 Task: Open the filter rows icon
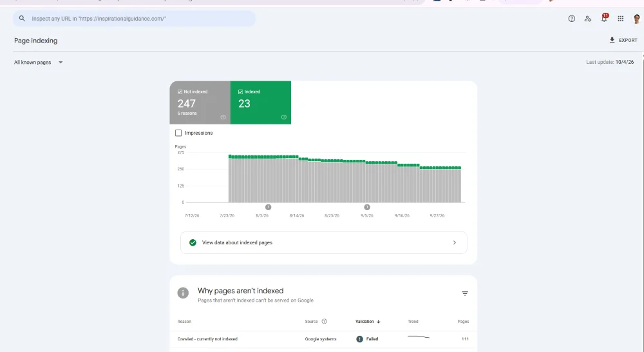465,293
